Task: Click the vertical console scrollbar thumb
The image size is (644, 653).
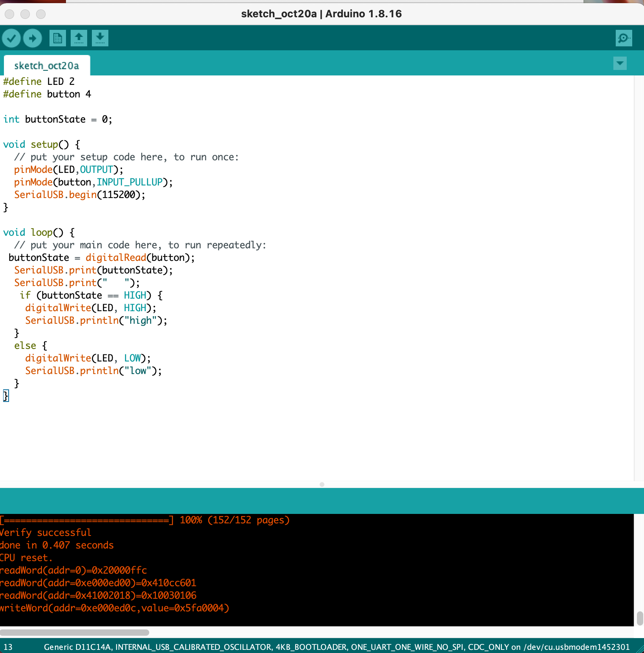Action: point(640,618)
